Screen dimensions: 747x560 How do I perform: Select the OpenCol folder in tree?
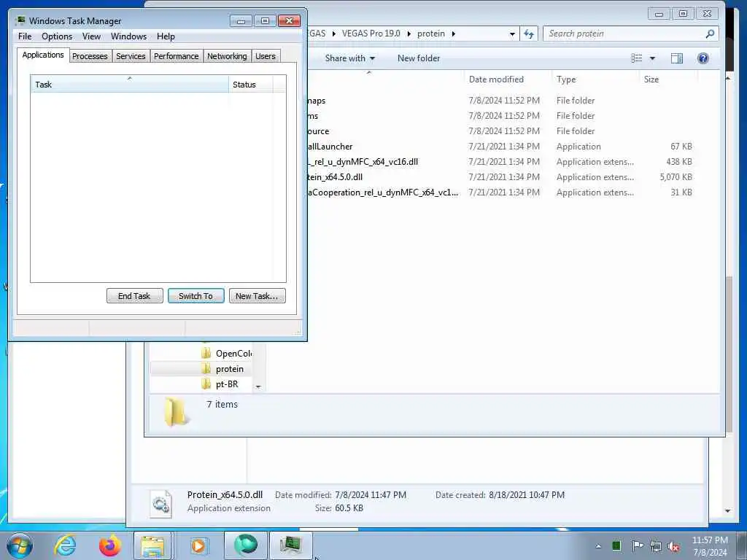[x=226, y=354]
